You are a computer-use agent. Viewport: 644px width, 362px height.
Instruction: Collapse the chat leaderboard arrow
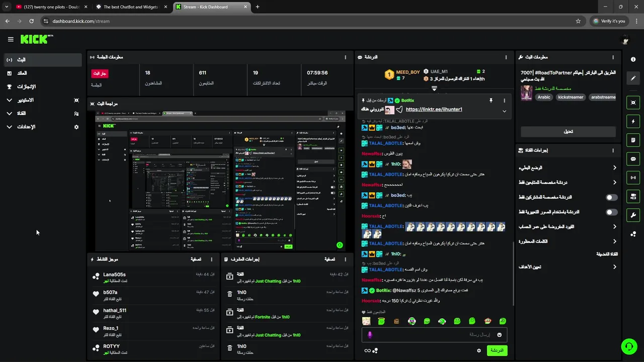coord(434,88)
